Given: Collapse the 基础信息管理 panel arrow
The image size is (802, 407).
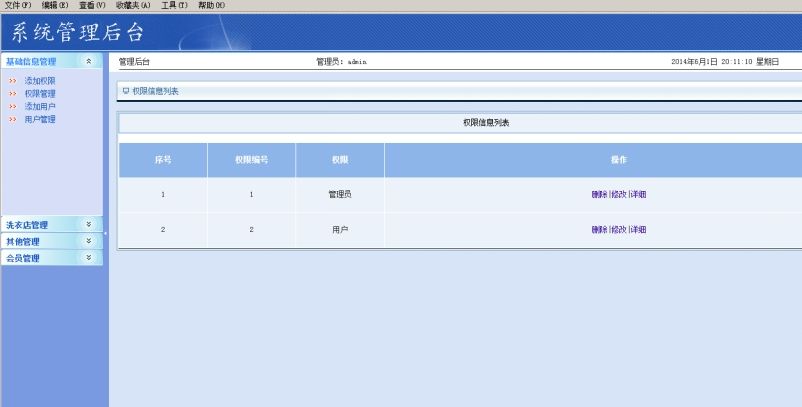Looking at the screenshot, I should click(x=88, y=61).
